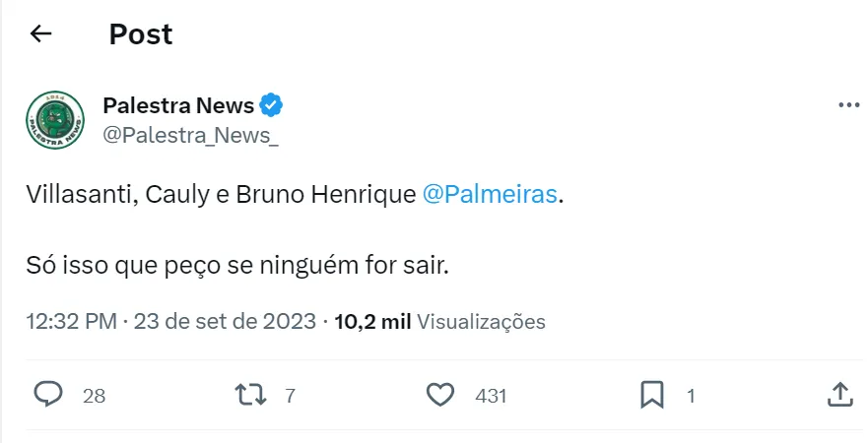868x443 pixels.
Task: Like the post with heart icon
Action: click(x=440, y=395)
